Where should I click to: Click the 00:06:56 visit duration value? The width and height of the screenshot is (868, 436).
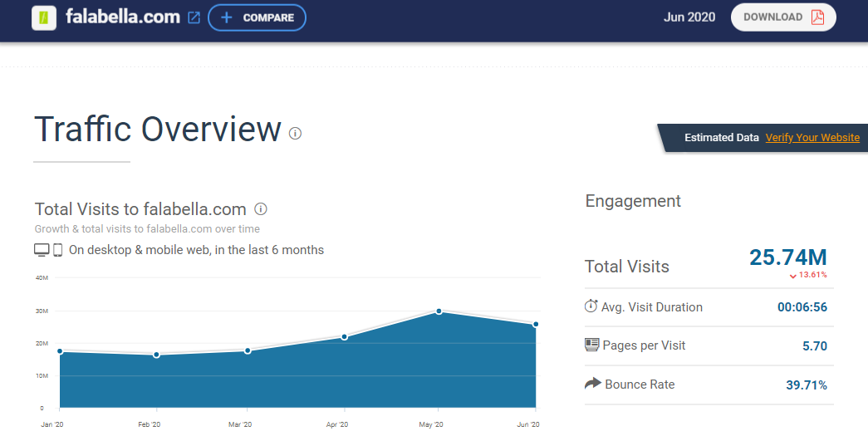[x=802, y=307]
